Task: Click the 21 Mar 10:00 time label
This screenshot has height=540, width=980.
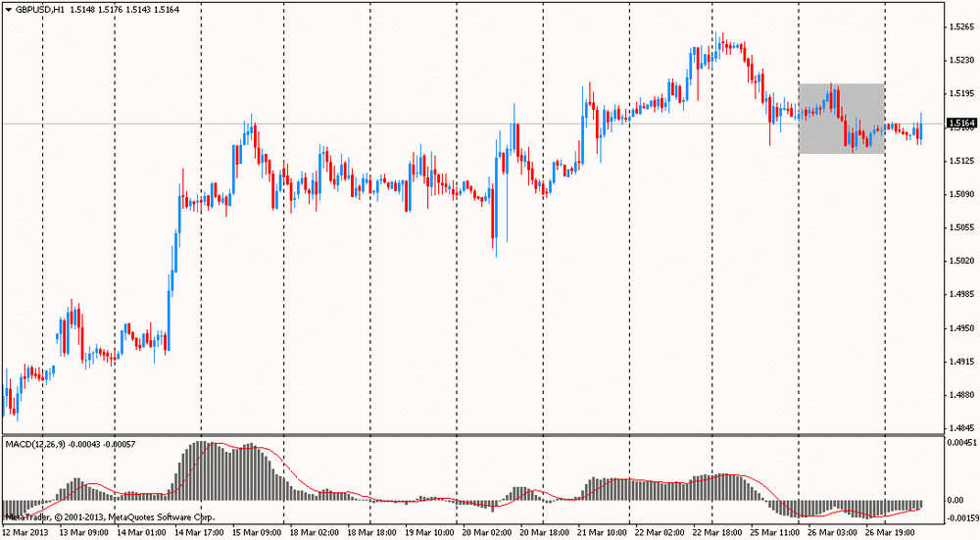Action: click(x=602, y=532)
